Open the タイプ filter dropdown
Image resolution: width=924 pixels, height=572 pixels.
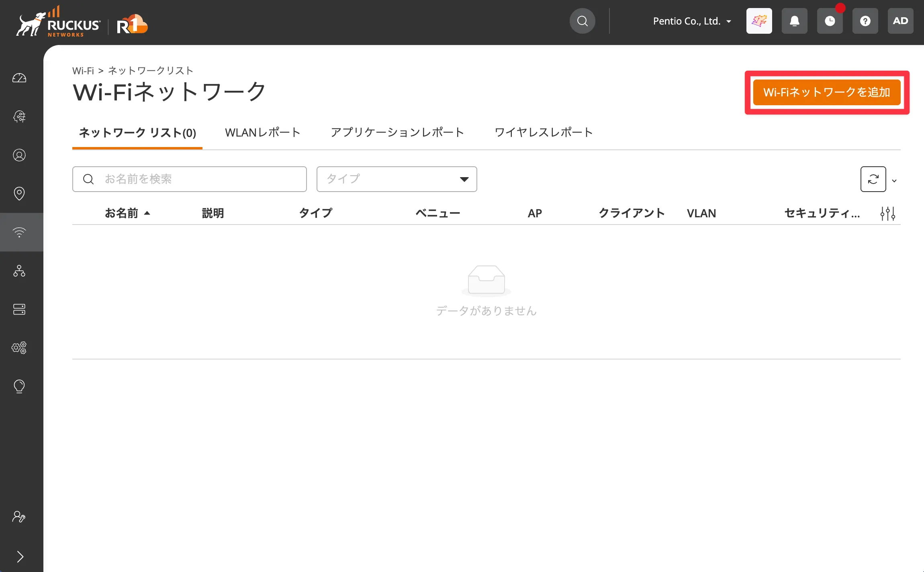click(397, 179)
